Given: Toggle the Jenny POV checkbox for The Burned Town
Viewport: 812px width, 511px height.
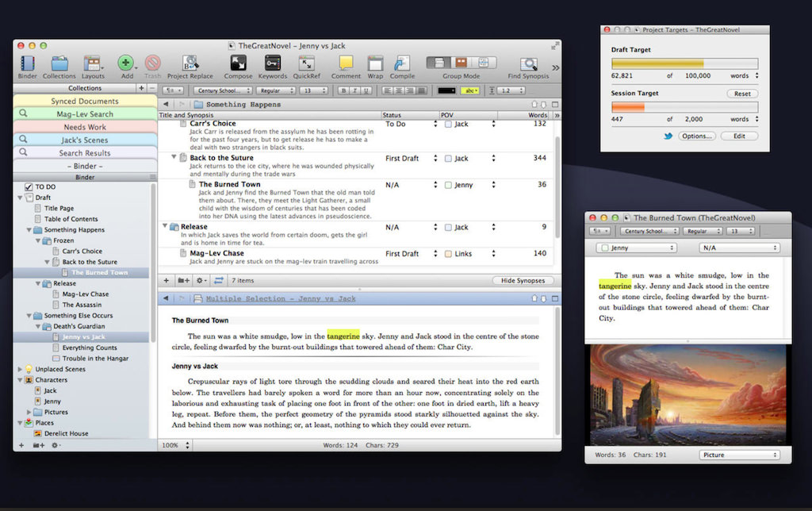Looking at the screenshot, I should [x=448, y=185].
